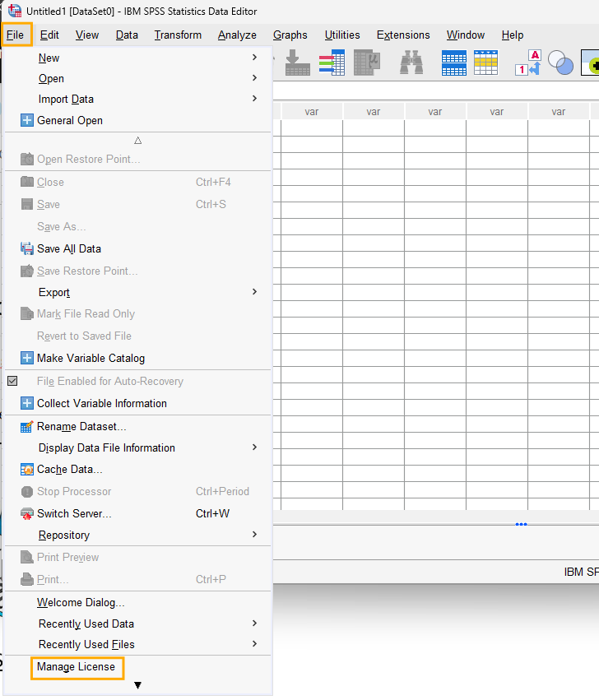Select Open Restore Point menu entry
The image size is (599, 700).
(138, 159)
